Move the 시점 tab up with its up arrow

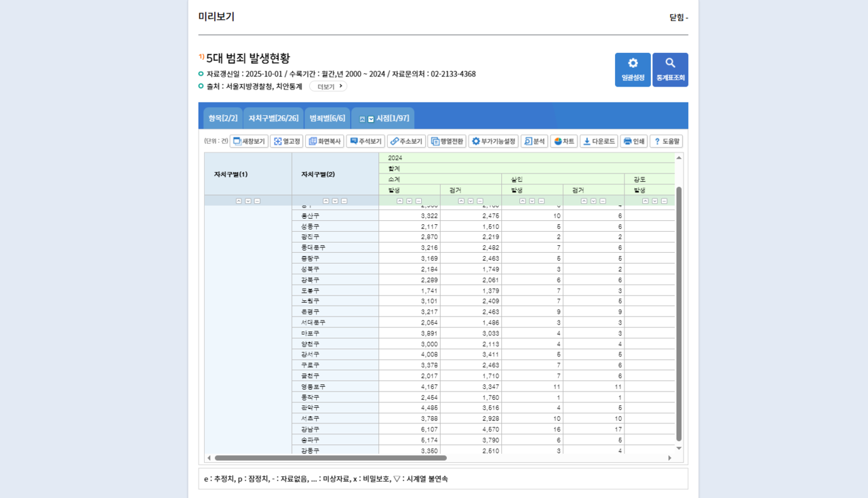coord(362,119)
